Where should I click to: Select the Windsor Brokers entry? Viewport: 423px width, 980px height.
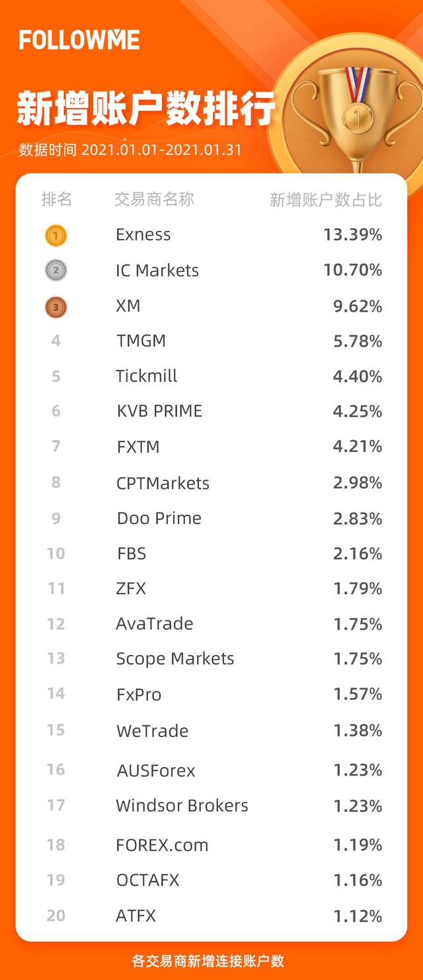[x=182, y=805]
